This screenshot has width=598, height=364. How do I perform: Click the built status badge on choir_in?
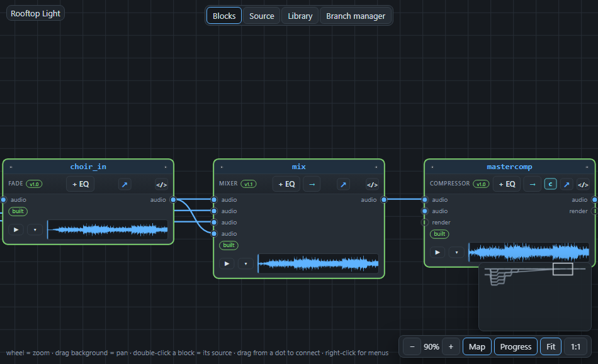coord(18,211)
